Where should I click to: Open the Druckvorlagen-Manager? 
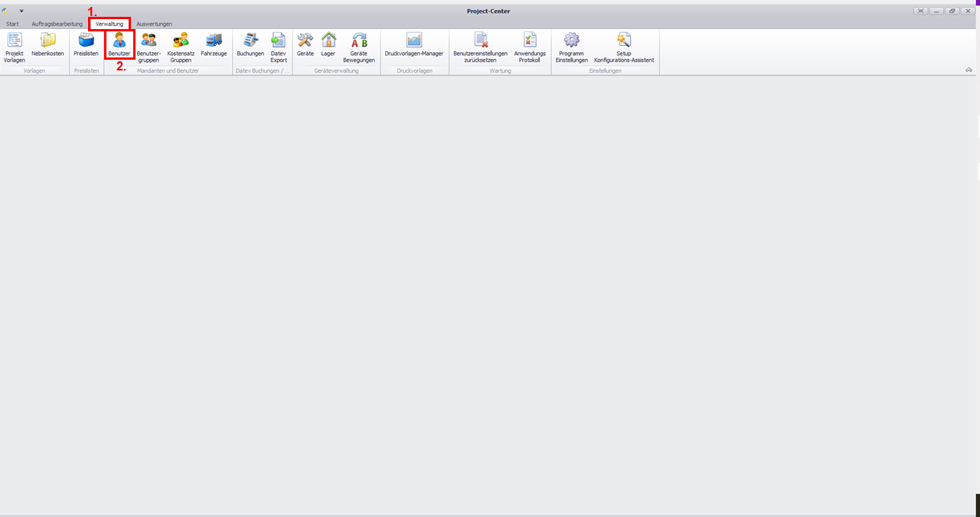[413, 45]
